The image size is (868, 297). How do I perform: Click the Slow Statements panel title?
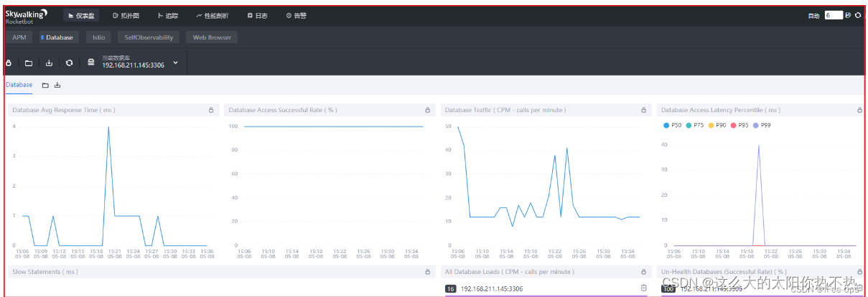(45, 272)
